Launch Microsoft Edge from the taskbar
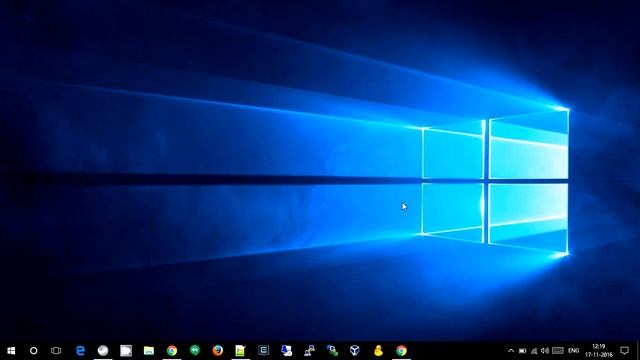 point(80,351)
